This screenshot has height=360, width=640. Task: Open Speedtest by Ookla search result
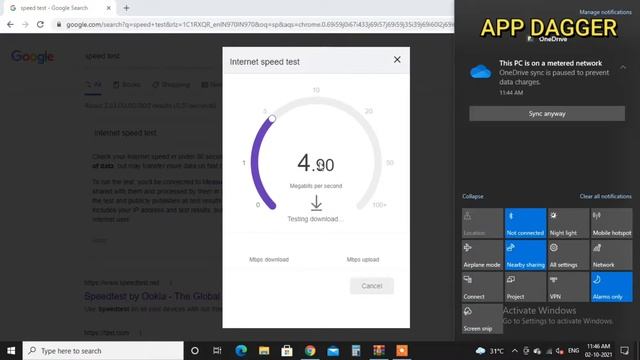pos(152,296)
